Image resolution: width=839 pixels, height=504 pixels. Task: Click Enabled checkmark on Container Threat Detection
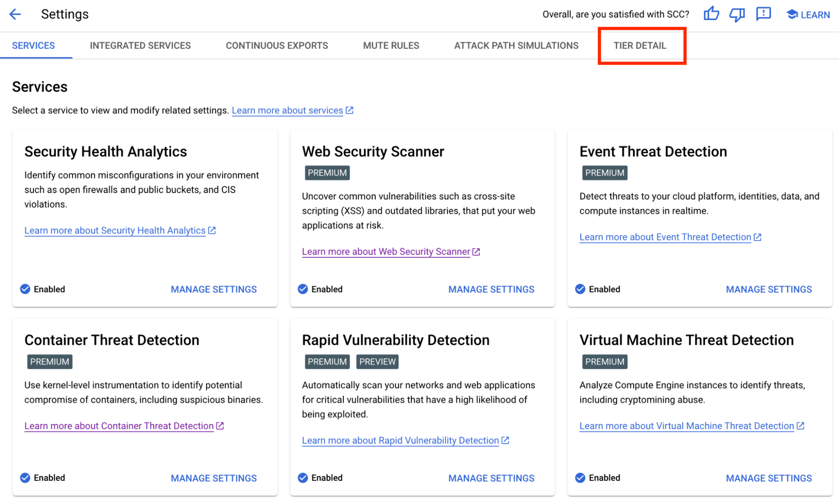click(25, 478)
